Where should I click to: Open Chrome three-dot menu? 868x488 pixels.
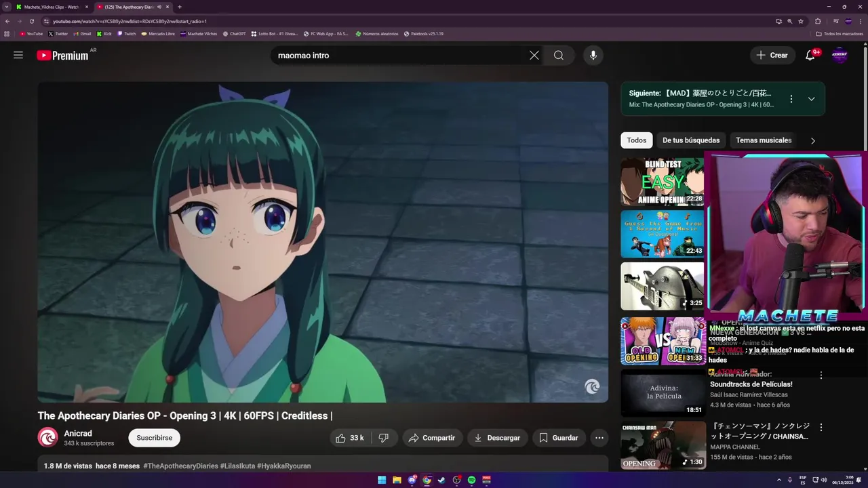coord(861,21)
